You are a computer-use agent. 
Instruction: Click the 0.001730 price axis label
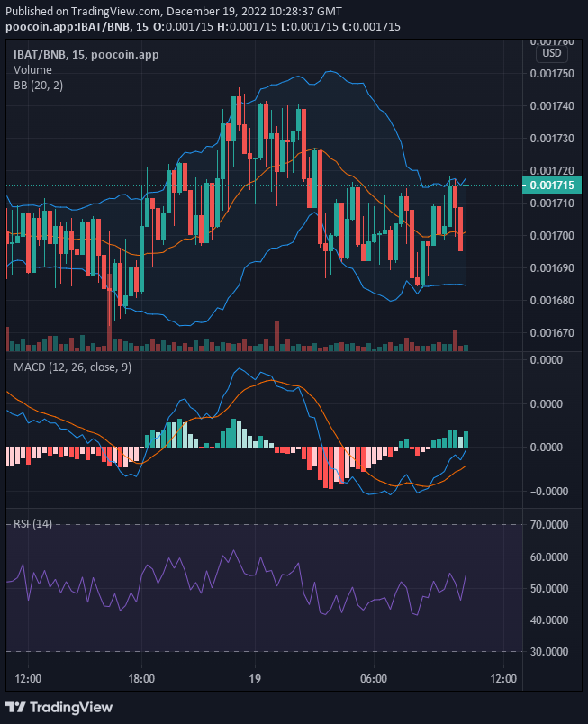coord(552,138)
